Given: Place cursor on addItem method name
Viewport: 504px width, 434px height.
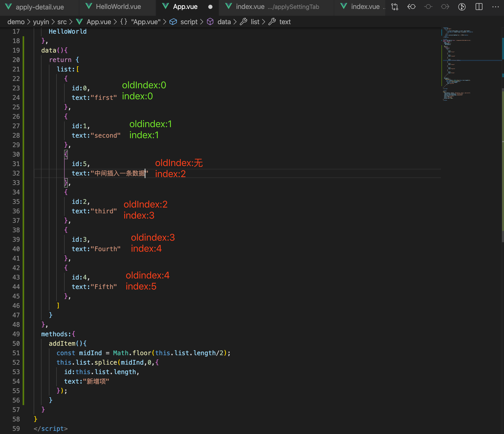Looking at the screenshot, I should [62, 344].
